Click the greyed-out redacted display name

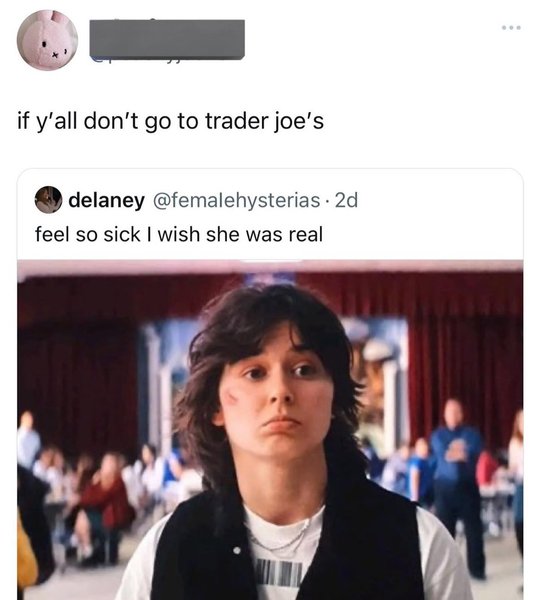coord(167,38)
